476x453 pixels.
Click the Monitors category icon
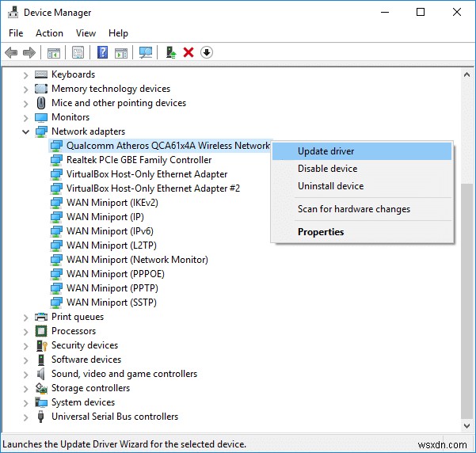click(x=41, y=117)
